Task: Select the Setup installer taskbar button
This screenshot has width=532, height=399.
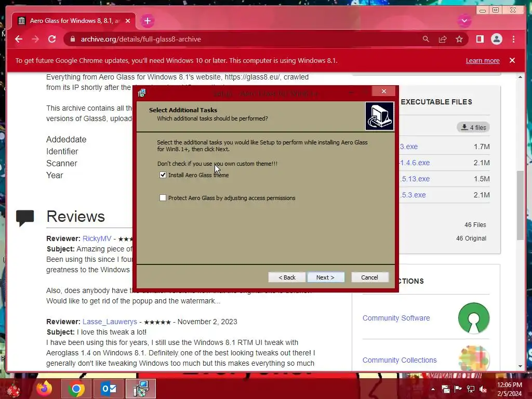Action: point(141,389)
